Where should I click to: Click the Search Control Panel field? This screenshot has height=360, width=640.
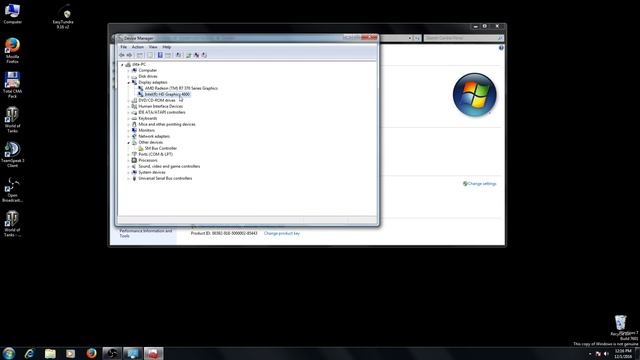[463, 38]
